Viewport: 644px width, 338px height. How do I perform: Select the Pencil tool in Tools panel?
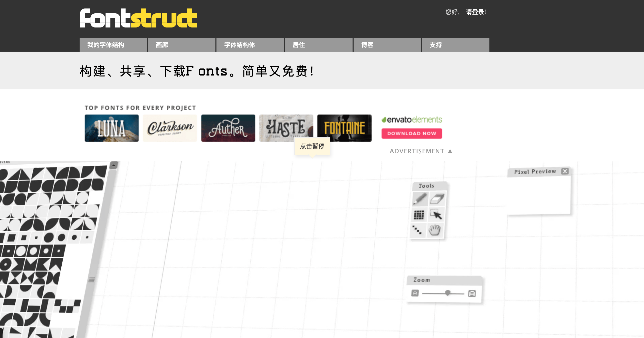pyautogui.click(x=420, y=199)
